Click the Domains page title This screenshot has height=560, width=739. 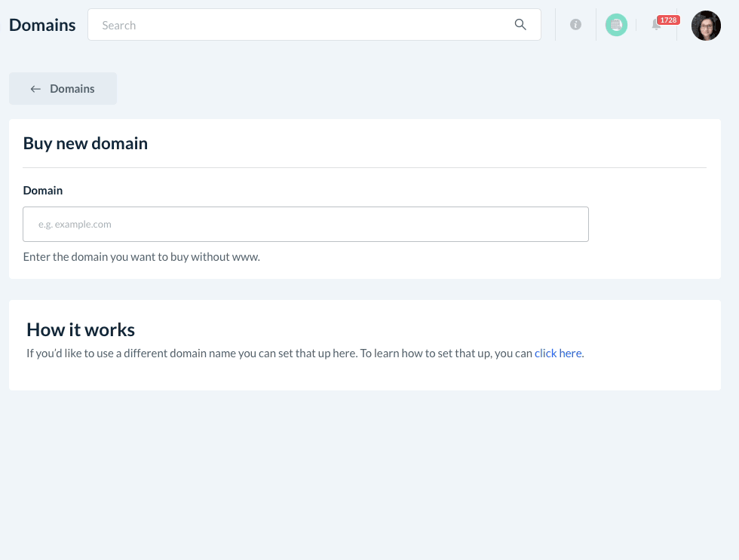(x=42, y=26)
